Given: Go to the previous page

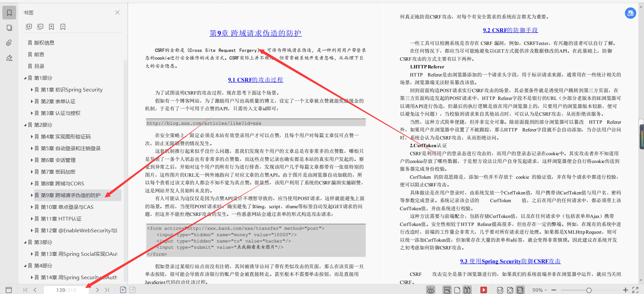Looking at the screenshot, I should [35, 290].
